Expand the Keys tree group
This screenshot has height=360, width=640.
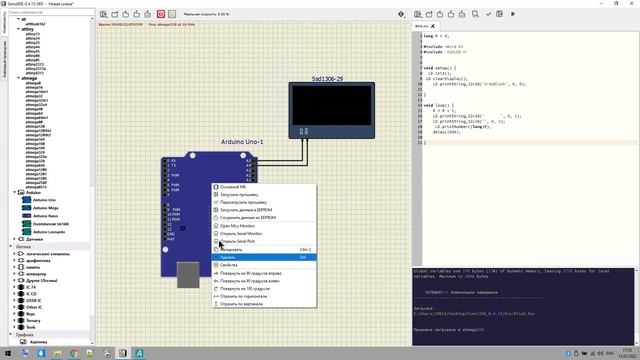15,314
